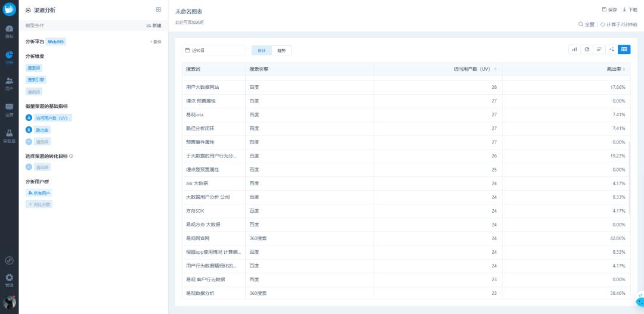The height and width of the screenshot is (314, 644).
Task: Click the 新建 button in model conditions
Action: [154, 26]
